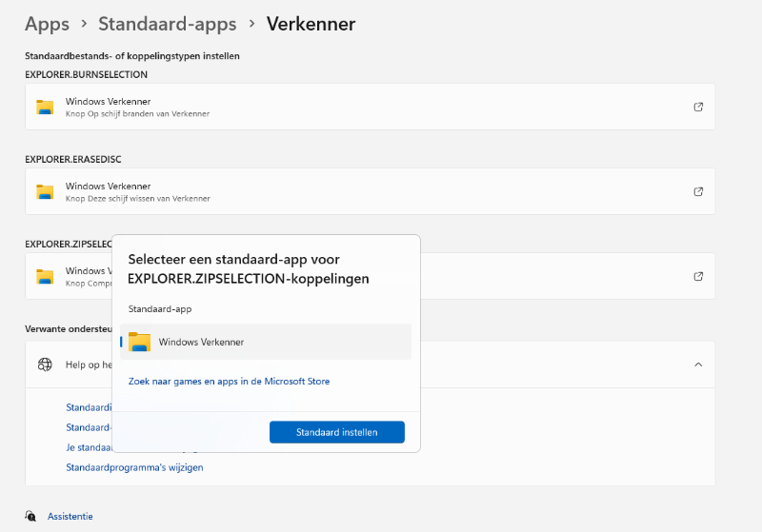Go back to Apps breadcrumb
The height and width of the screenshot is (532, 762).
(47, 24)
